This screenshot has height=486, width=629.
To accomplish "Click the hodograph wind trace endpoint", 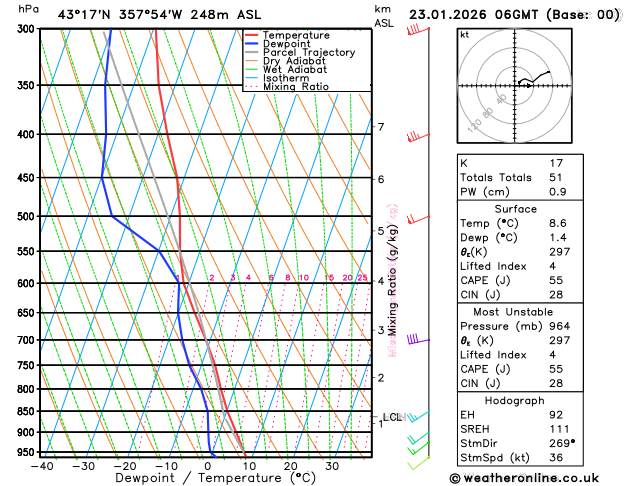I will point(549,72).
